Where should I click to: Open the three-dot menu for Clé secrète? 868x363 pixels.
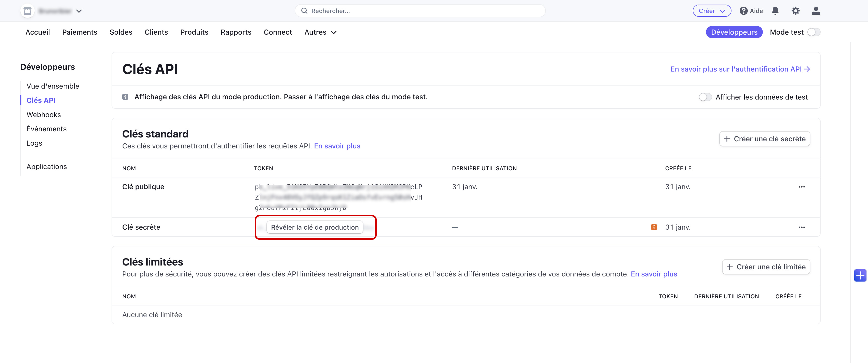[x=801, y=227]
